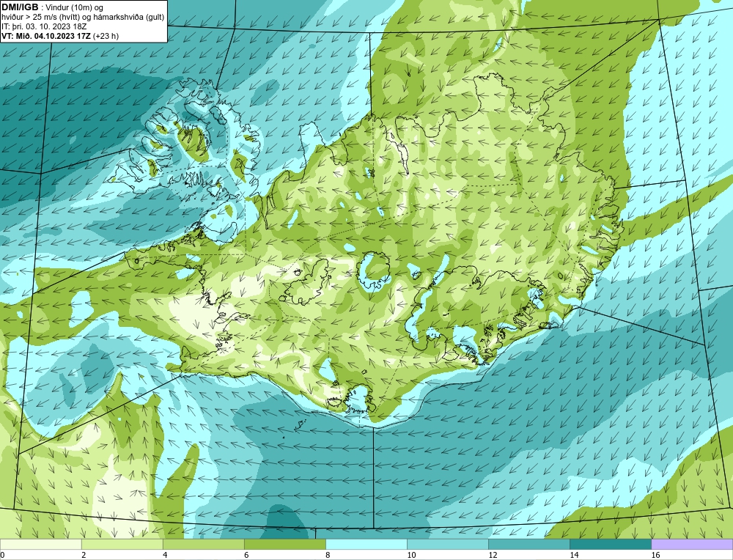
Task: Click the purple swatch above 16 m/s
Action: (692, 544)
